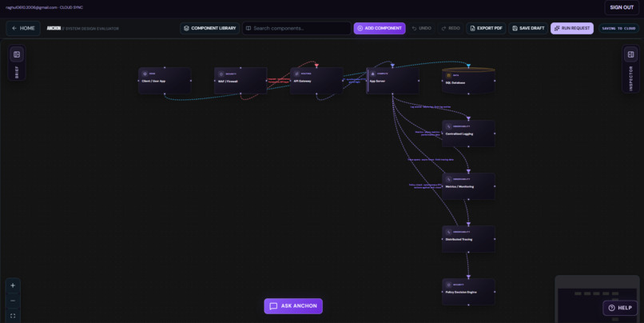644x323 pixels.
Task: Open the Brief side panel icon
Action: click(x=17, y=54)
